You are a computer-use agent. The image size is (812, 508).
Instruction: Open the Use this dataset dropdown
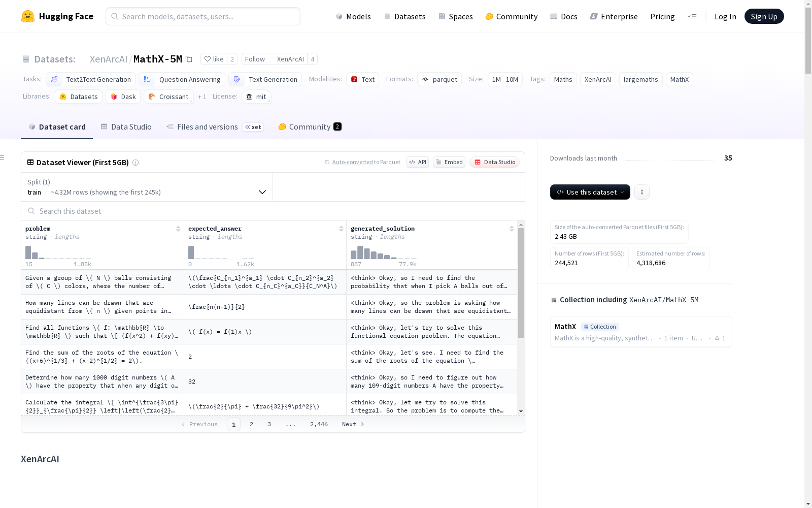590,192
